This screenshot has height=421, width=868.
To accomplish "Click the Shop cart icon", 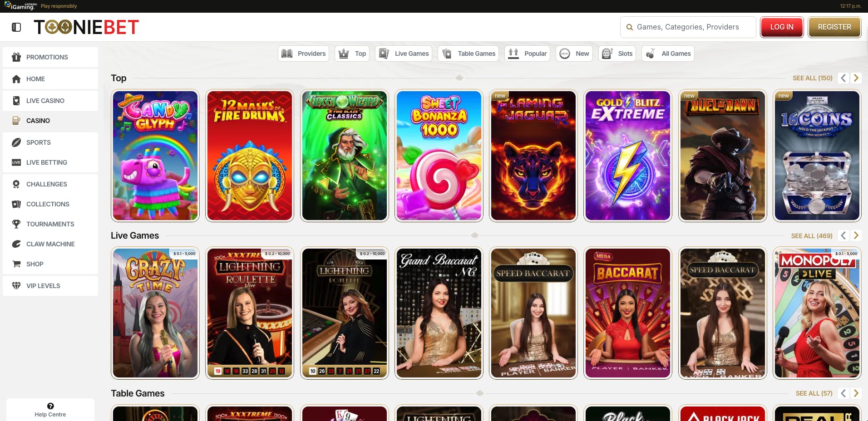I will click(16, 264).
